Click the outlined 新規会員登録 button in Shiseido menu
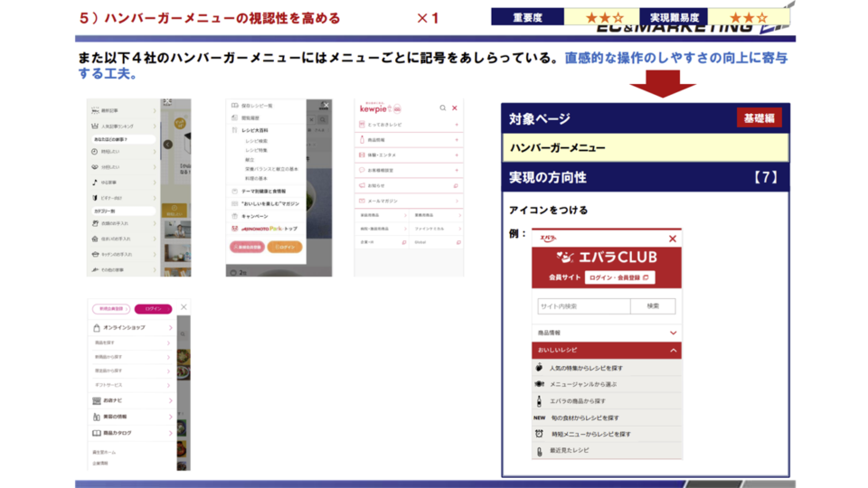The height and width of the screenshot is (488, 868). pos(111,309)
